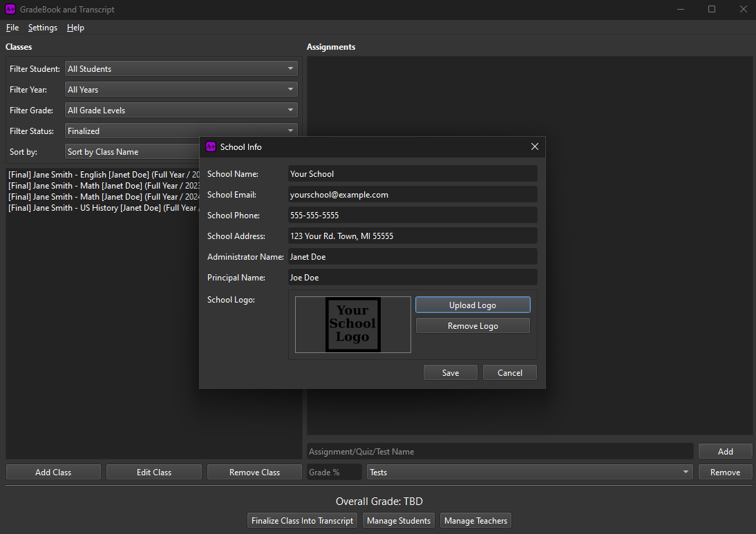Expand the Filter Status dropdown

coord(181,131)
